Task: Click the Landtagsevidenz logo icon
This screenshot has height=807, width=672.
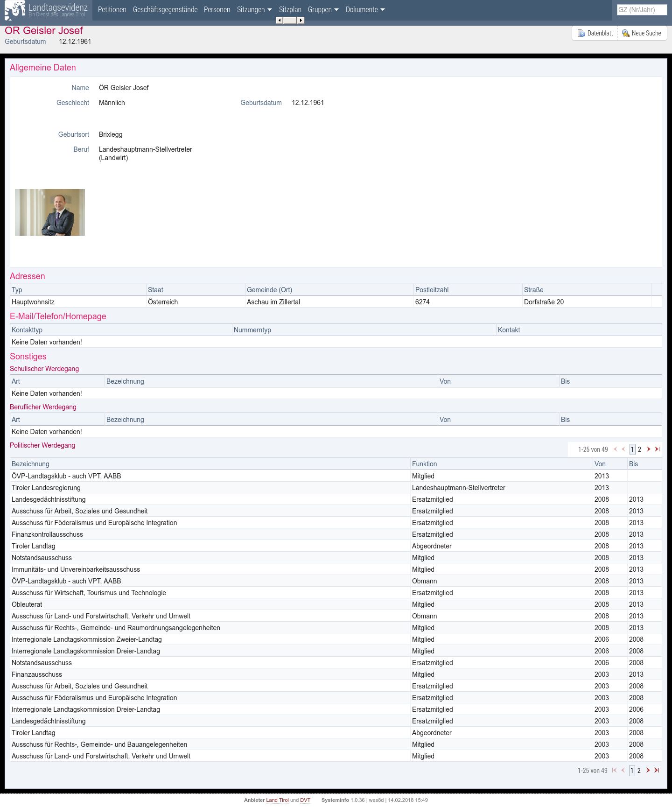Action: [14, 10]
